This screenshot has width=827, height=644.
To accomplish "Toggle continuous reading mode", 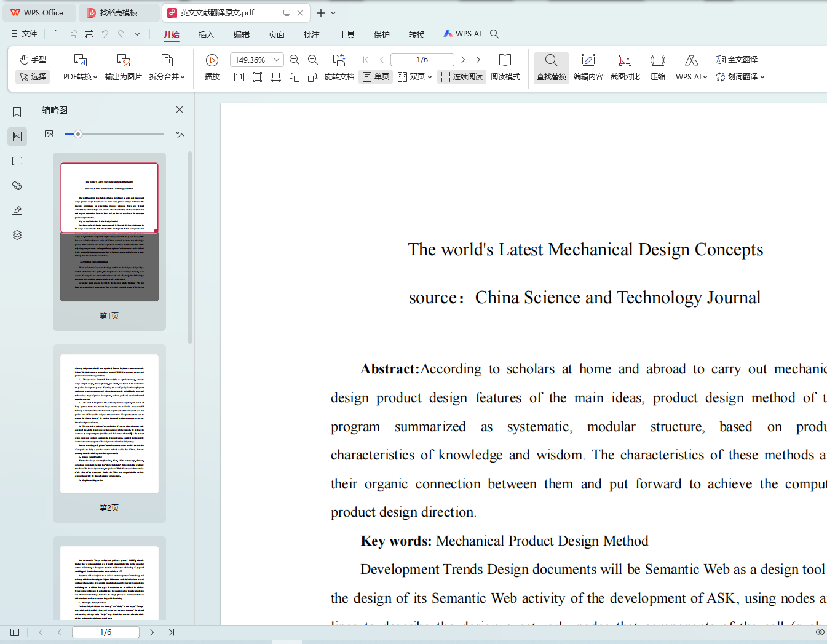I will (462, 77).
